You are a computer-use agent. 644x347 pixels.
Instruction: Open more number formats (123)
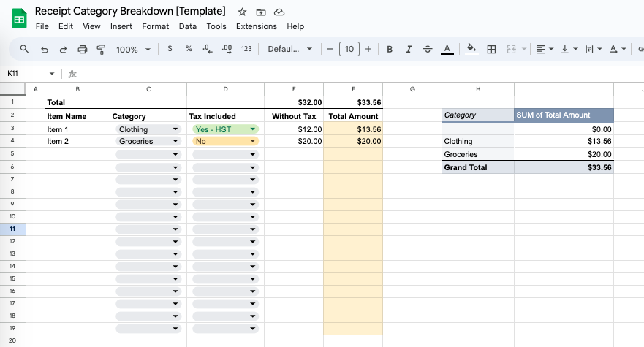tap(246, 49)
